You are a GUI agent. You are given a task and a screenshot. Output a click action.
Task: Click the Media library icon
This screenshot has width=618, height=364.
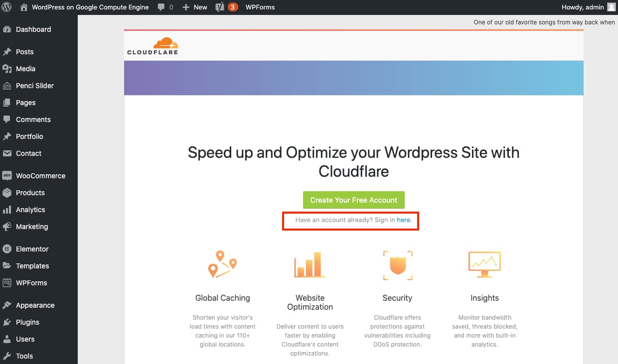tap(7, 69)
